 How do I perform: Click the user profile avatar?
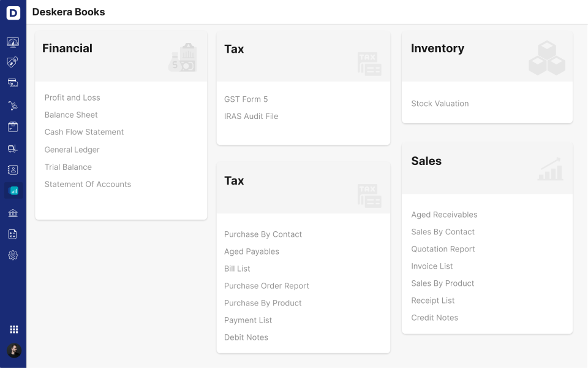click(x=14, y=350)
